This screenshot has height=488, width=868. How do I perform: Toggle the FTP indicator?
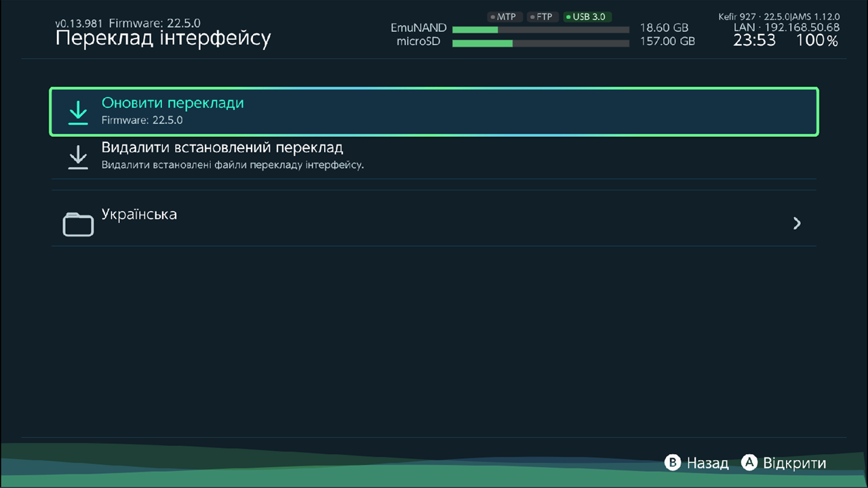pos(541,17)
